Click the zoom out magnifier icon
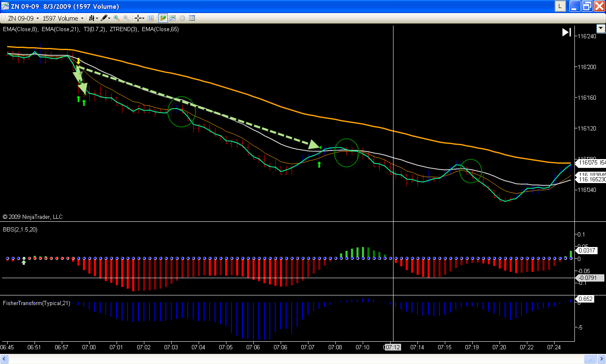The height and width of the screenshot is (364, 606). [126, 18]
